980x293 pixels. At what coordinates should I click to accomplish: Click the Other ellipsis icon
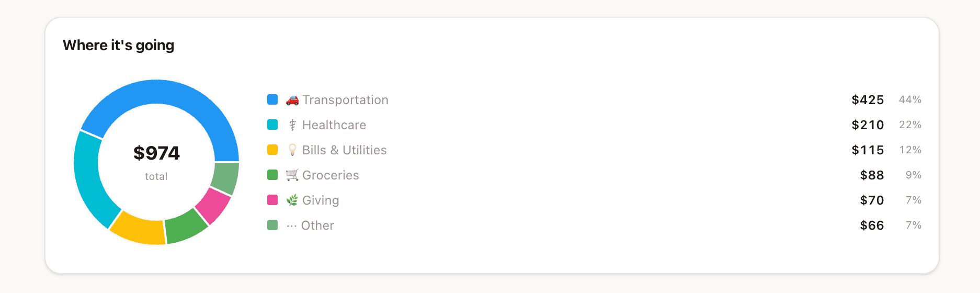291,226
